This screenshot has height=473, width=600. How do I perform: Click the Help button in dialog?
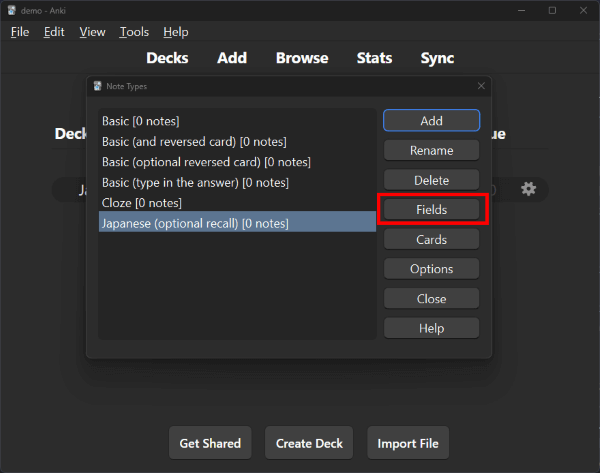click(431, 328)
